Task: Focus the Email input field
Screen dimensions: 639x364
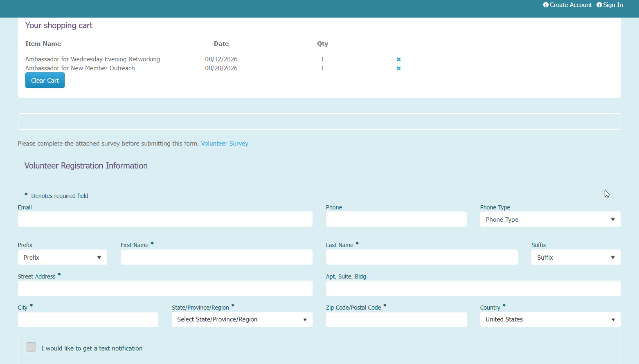Action: point(165,219)
